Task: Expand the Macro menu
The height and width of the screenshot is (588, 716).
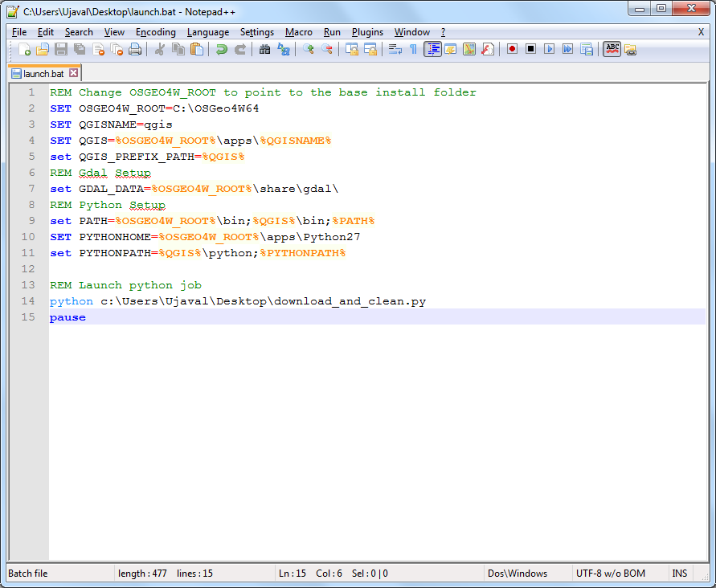Action: (299, 32)
